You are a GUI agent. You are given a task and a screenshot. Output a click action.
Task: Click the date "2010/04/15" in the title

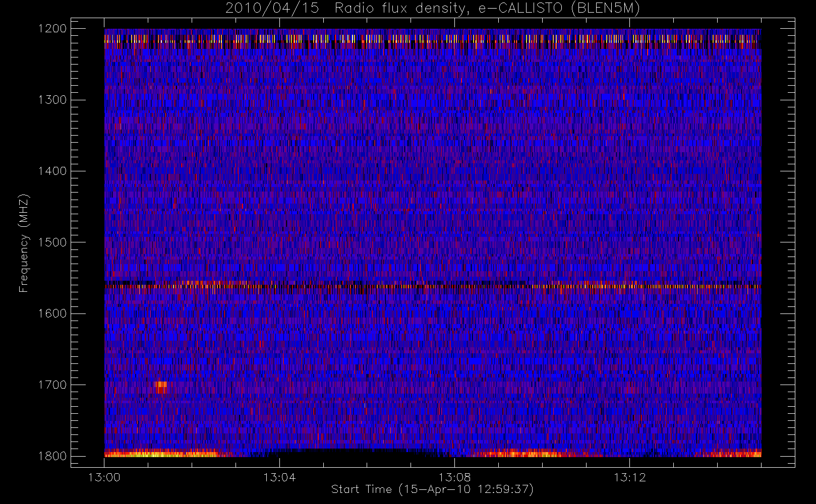click(x=272, y=9)
